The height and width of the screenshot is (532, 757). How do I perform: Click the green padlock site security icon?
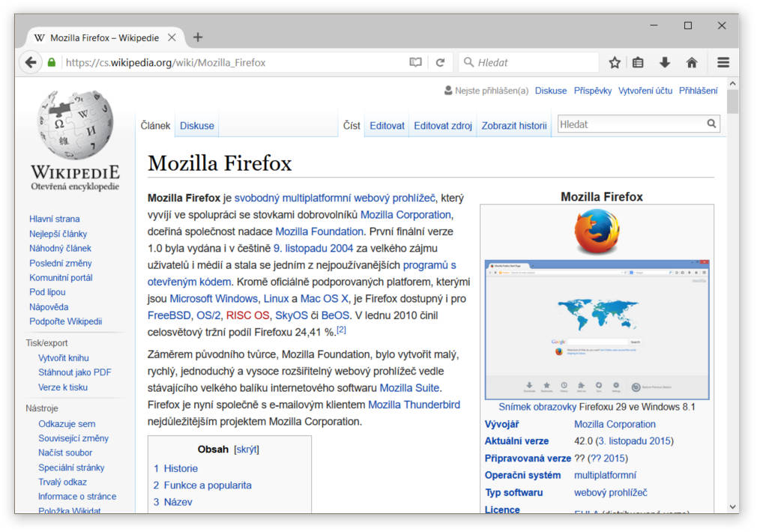tap(52, 62)
